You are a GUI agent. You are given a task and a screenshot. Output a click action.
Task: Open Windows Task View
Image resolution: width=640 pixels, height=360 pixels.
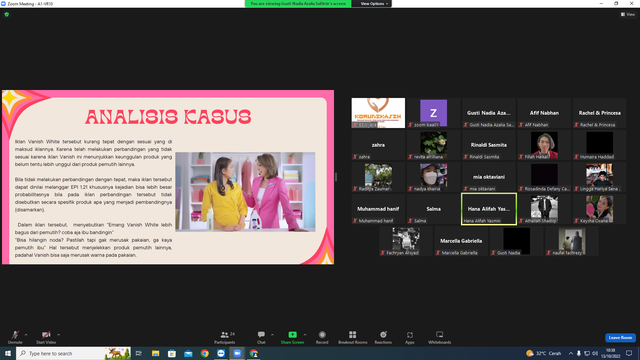(x=139, y=353)
